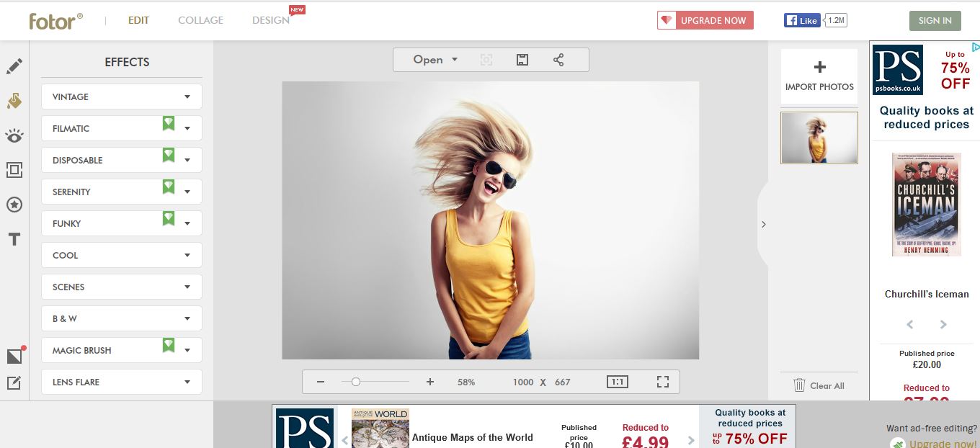Switch to the COLLAGE tab
980x448 pixels.
point(200,20)
